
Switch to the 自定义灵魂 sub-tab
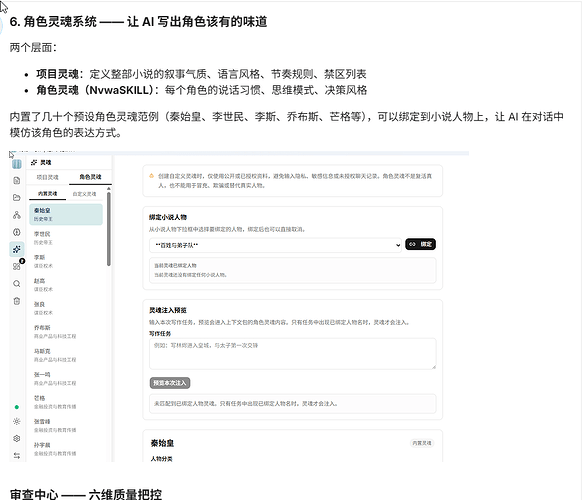pyautogui.click(x=84, y=194)
